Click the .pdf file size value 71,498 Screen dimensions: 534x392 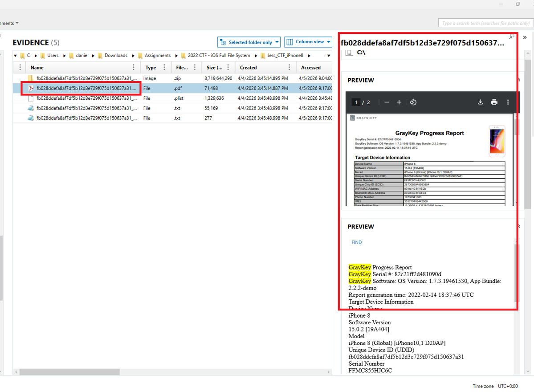point(211,88)
